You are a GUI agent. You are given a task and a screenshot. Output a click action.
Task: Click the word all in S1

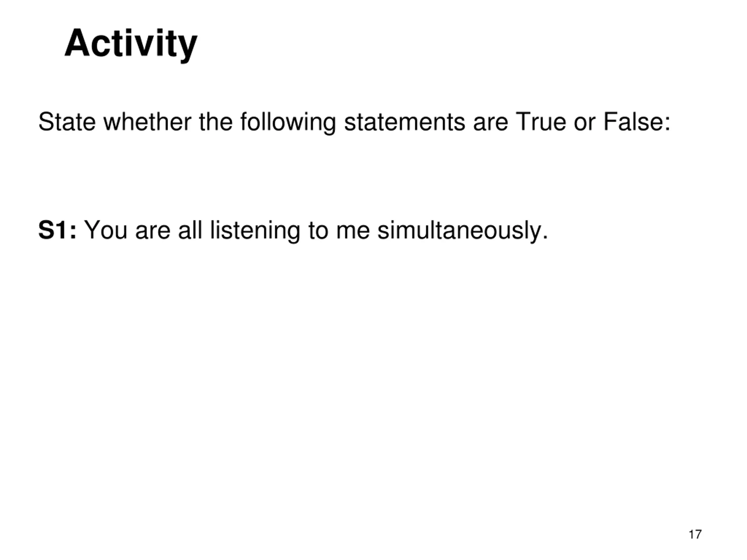click(x=190, y=230)
